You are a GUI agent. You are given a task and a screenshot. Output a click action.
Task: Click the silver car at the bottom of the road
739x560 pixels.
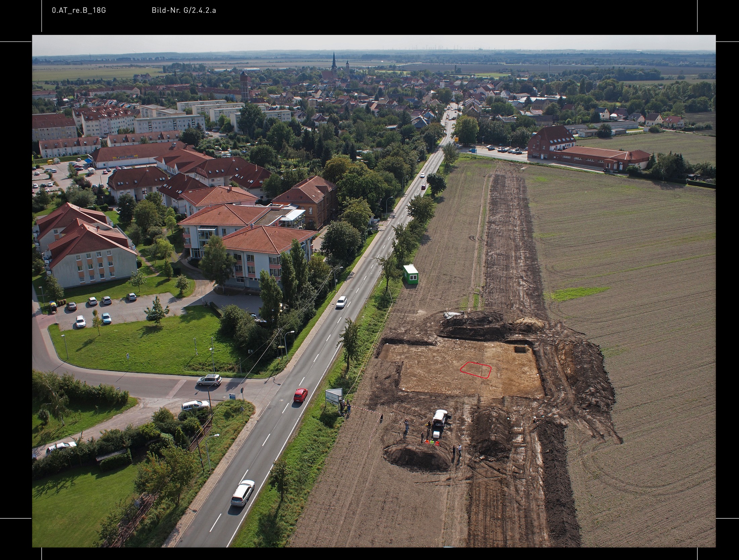tap(243, 492)
